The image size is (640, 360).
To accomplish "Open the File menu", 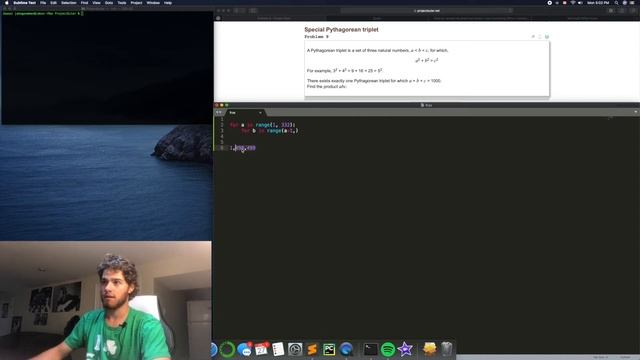I will (x=43, y=2).
